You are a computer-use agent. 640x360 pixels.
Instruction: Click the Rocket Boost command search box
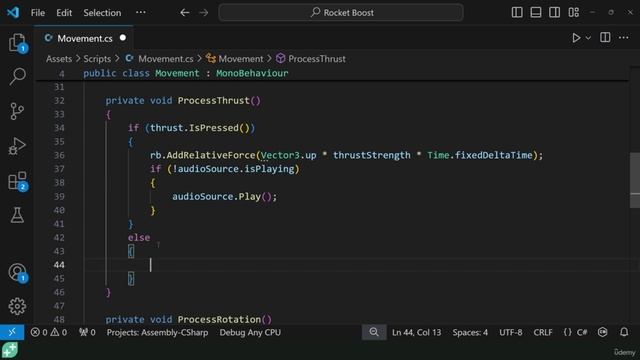point(341,13)
